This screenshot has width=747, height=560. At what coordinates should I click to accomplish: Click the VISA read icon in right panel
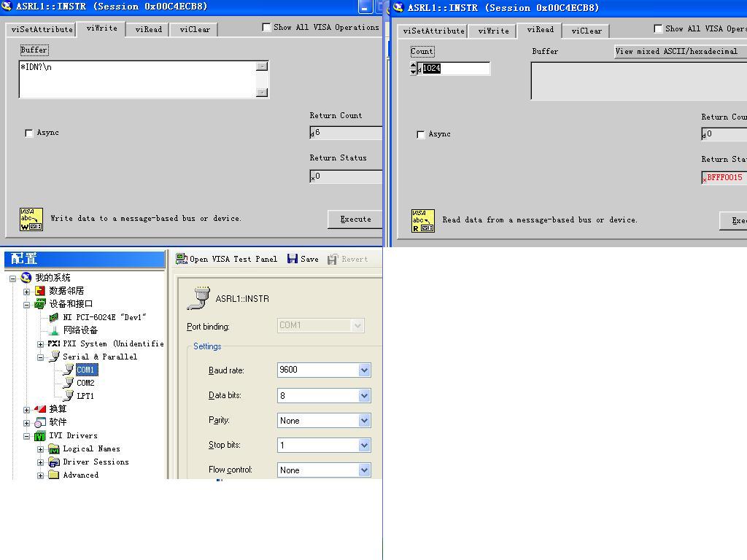tap(422, 220)
